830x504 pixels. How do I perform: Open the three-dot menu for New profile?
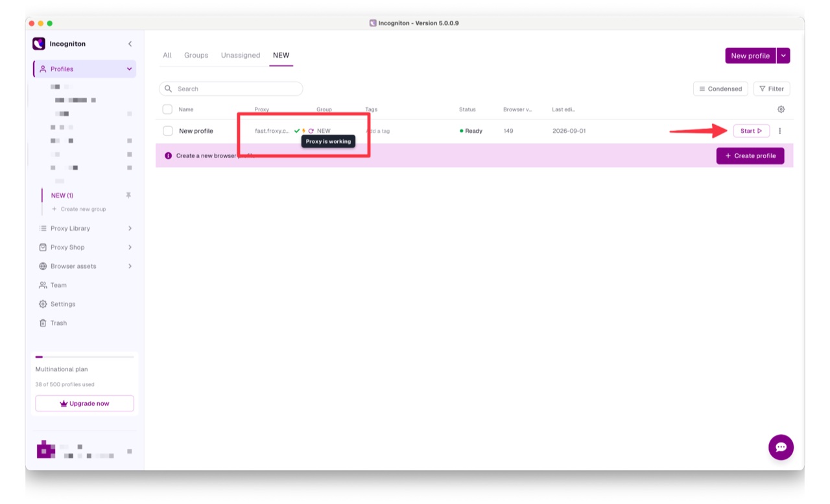pos(779,131)
